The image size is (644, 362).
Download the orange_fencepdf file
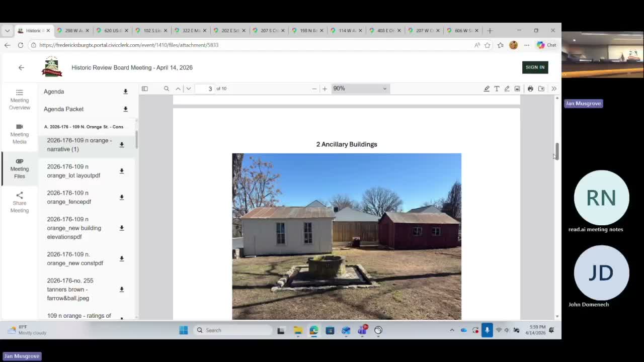pyautogui.click(x=122, y=198)
